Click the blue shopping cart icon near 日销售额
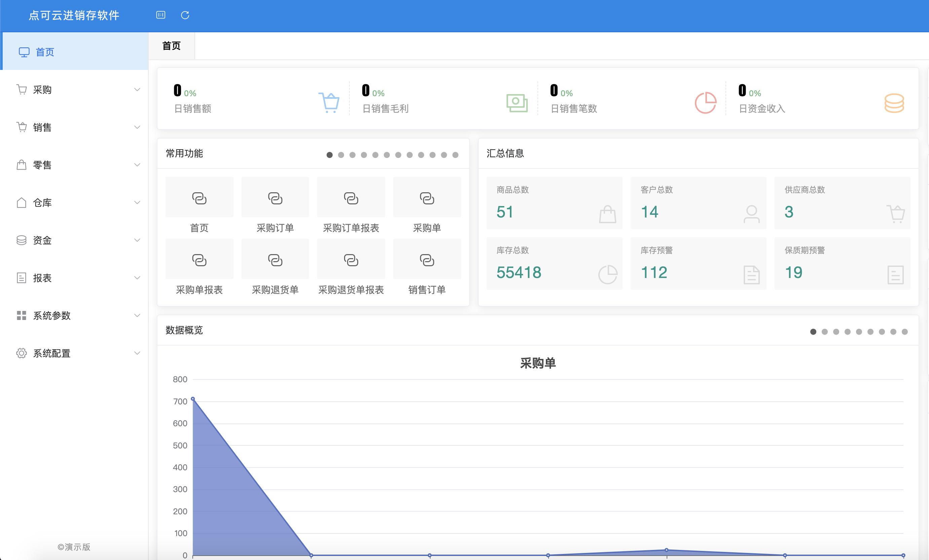929x560 pixels. coord(330,102)
